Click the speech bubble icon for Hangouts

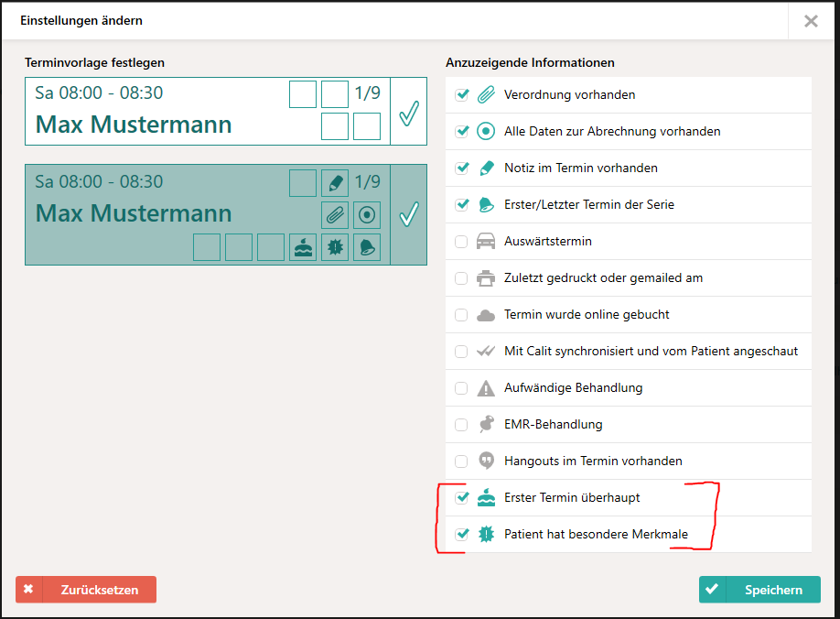[486, 461]
